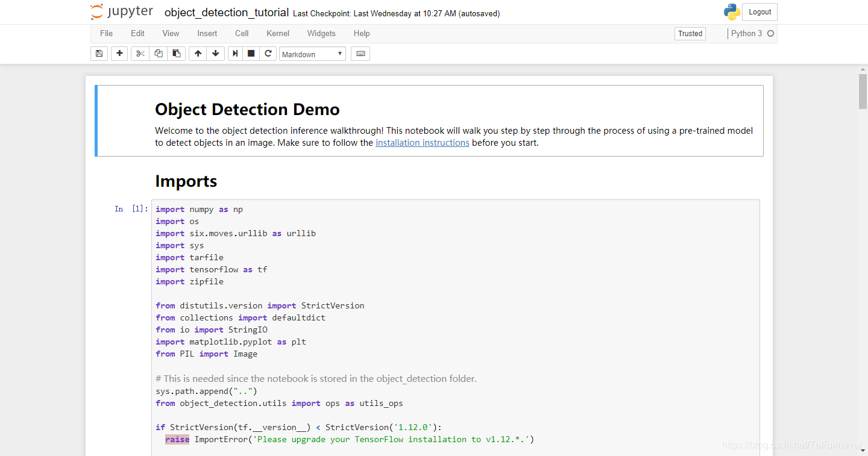Paste cells below icon
Image resolution: width=868 pixels, height=456 pixels.
pyautogui.click(x=176, y=54)
